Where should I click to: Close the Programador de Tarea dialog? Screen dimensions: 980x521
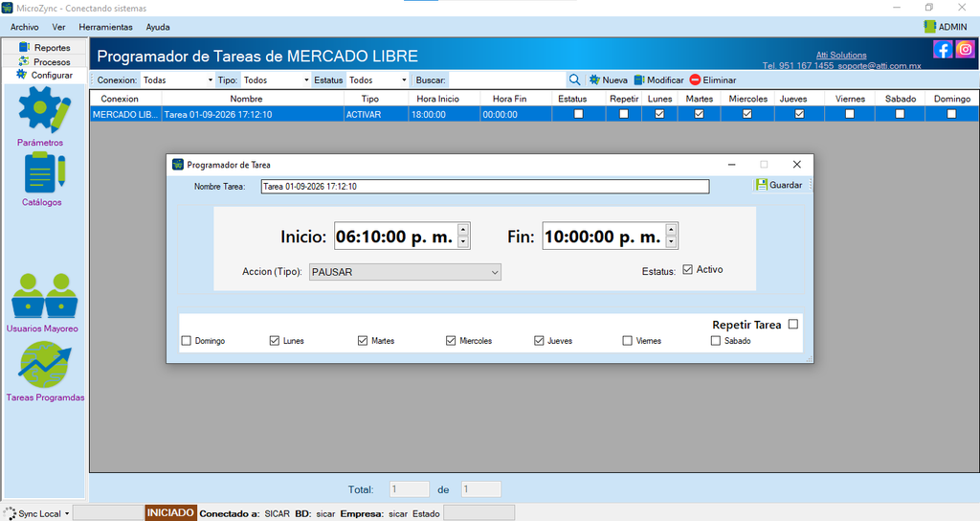click(796, 165)
